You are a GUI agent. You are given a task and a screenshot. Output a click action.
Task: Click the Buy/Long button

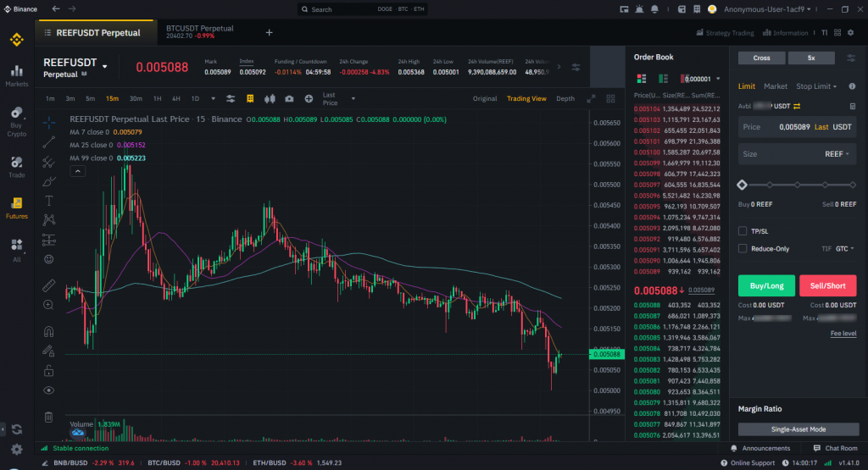pos(766,286)
